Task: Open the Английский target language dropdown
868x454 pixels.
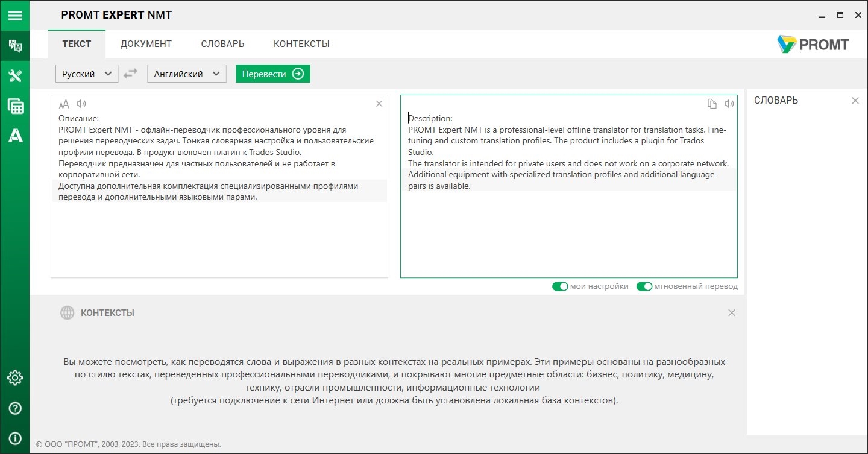Action: coord(187,74)
